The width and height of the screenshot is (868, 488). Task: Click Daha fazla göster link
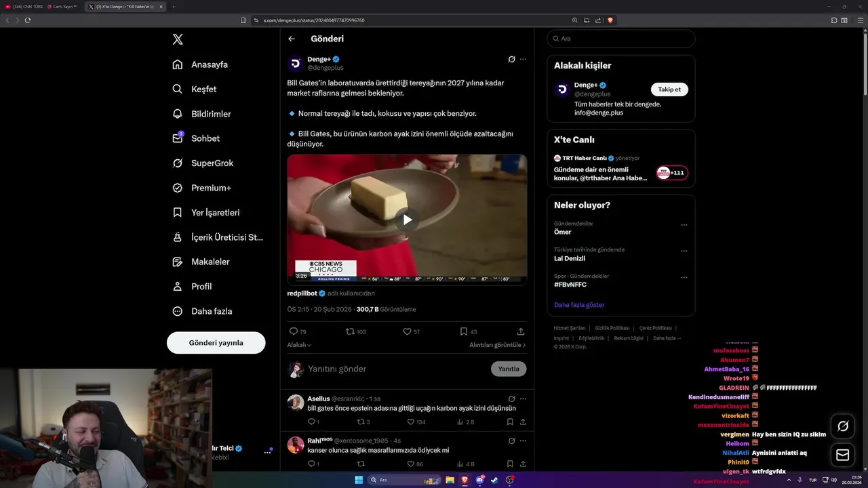(579, 305)
